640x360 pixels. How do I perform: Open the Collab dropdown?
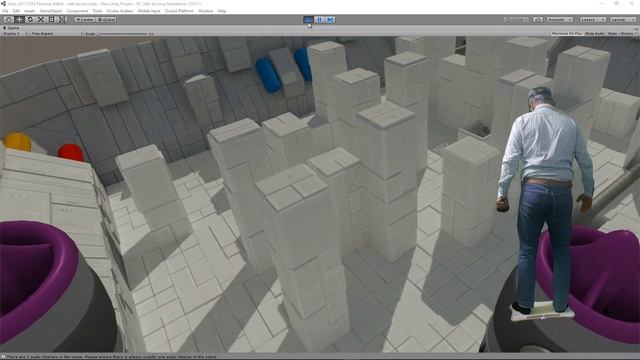[x=517, y=20]
